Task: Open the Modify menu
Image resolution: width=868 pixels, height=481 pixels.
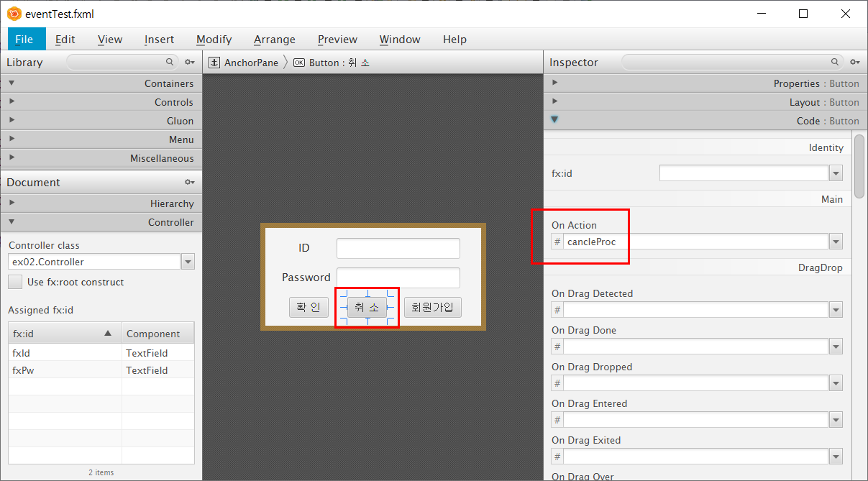Action: coord(214,39)
